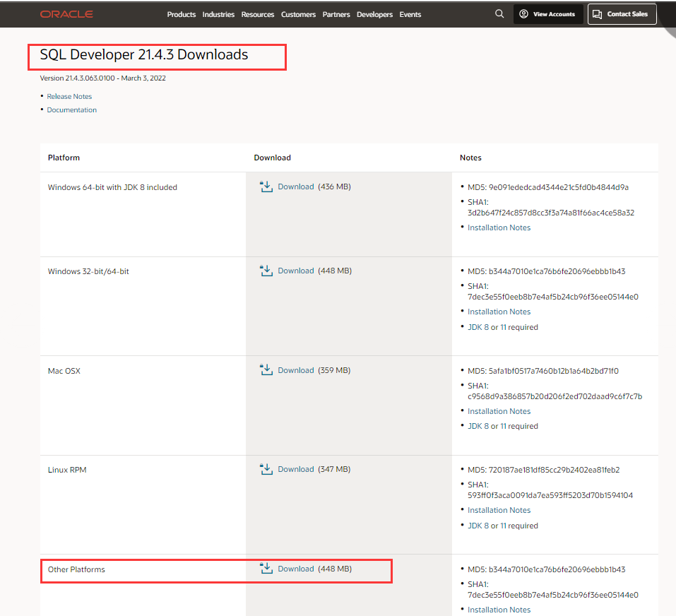Click the 'Linux RPM' platform cell

click(67, 470)
